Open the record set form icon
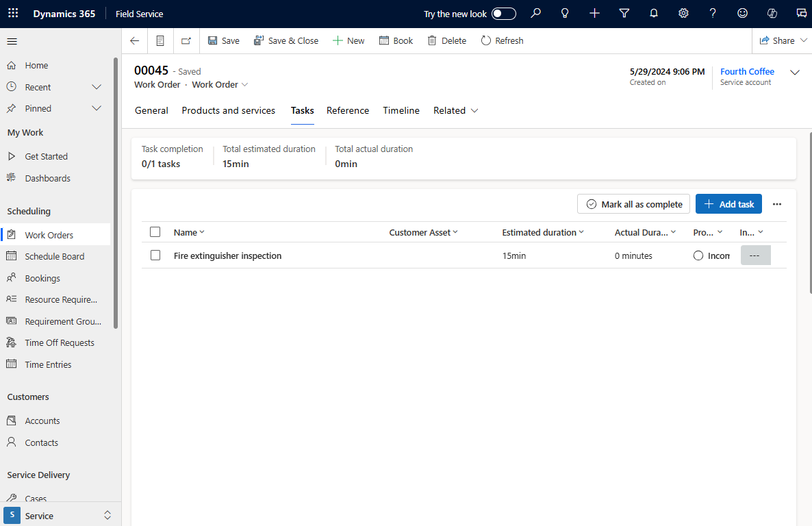This screenshot has width=812, height=526. (x=160, y=41)
